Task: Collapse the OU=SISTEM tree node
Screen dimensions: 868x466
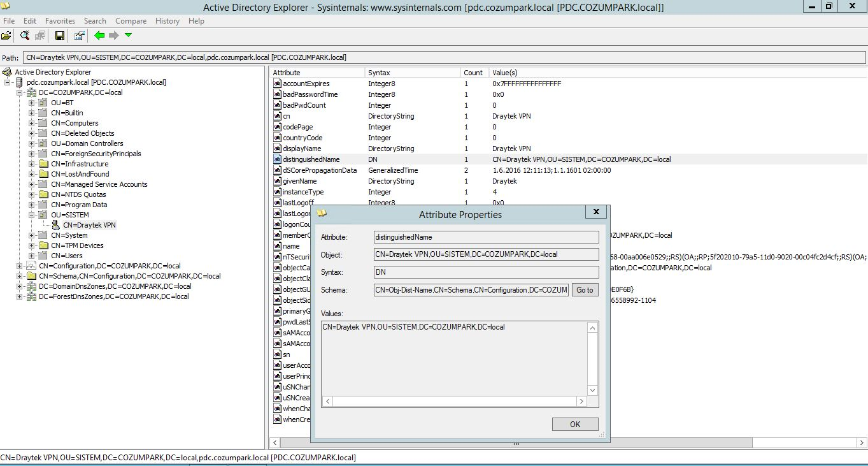Action: [x=32, y=215]
